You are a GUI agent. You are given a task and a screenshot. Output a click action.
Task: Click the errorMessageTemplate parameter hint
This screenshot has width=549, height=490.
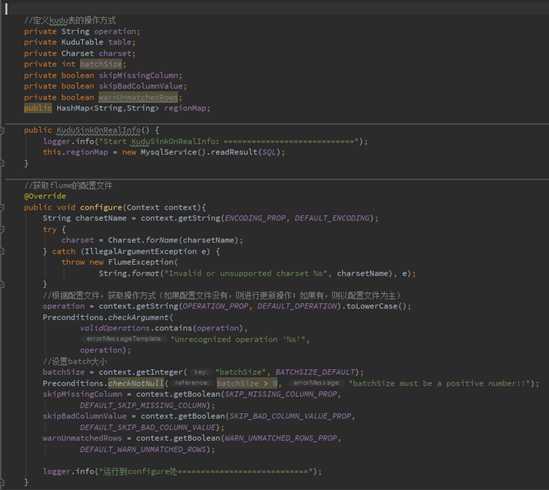tap(123, 339)
